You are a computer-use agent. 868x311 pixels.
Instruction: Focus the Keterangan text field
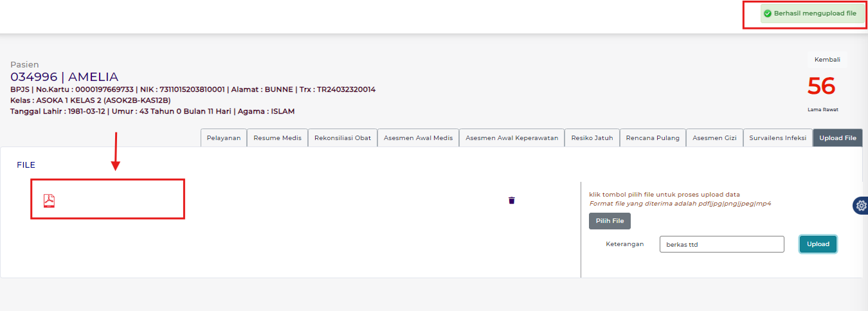(x=721, y=244)
